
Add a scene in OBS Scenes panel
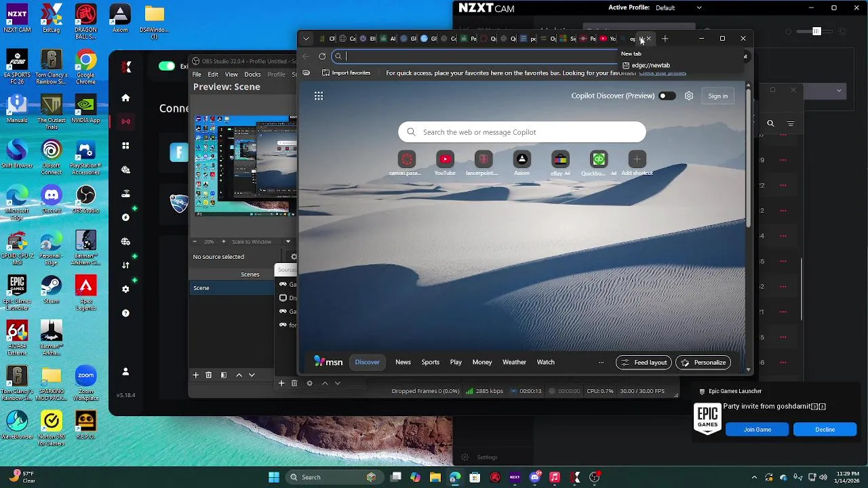click(195, 375)
